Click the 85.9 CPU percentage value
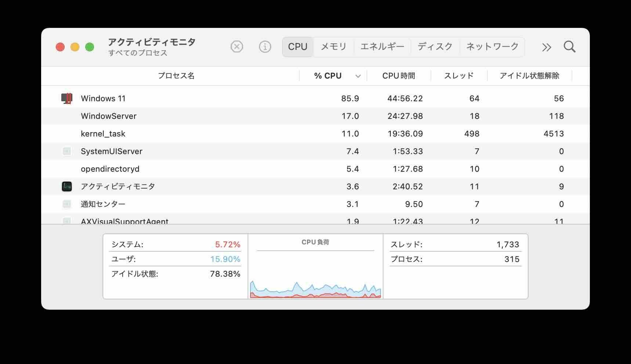 tap(350, 98)
